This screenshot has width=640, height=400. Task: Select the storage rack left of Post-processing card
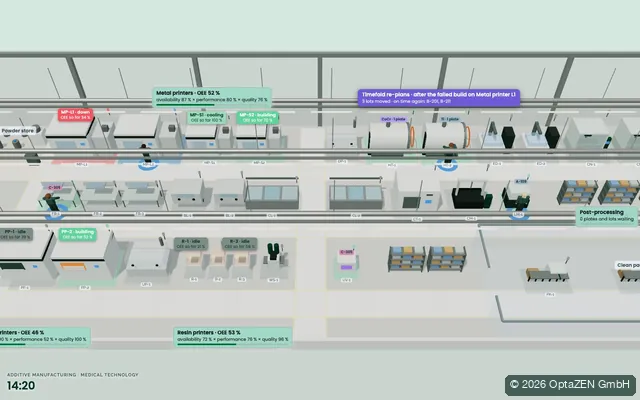(x=577, y=192)
